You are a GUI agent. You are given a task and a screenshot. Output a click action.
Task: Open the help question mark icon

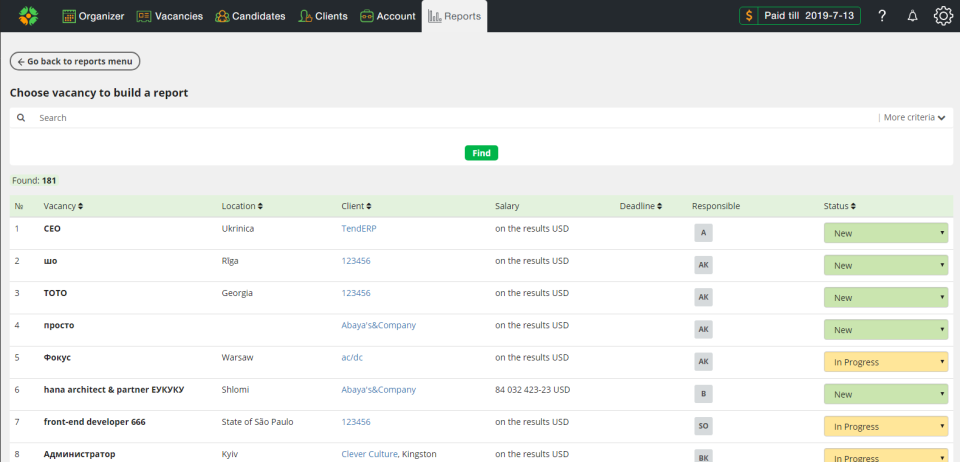(x=882, y=16)
